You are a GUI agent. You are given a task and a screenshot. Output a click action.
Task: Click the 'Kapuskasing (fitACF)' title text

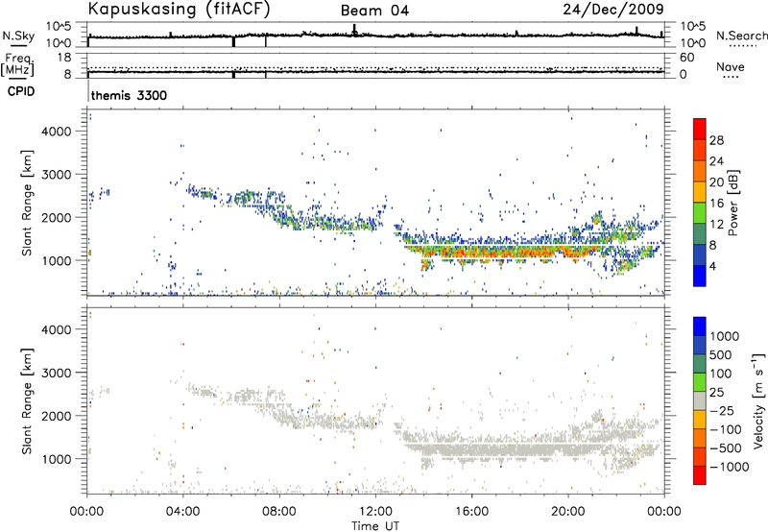click(x=179, y=10)
